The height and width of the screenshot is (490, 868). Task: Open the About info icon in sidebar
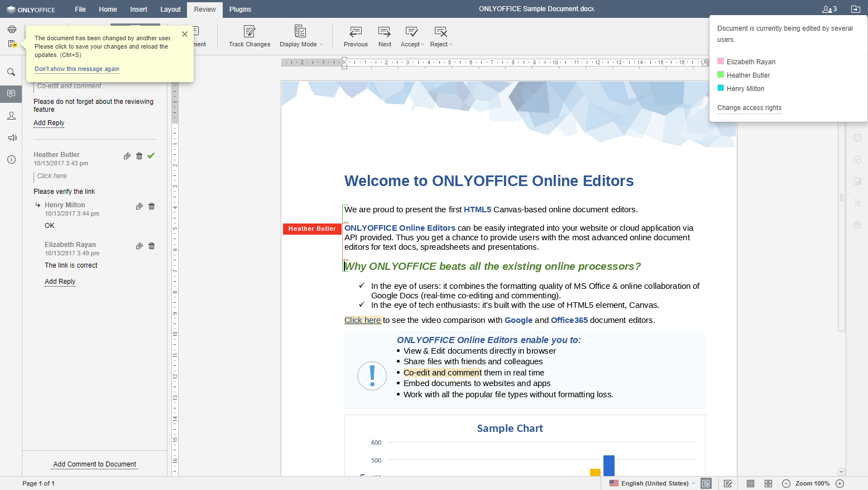coord(11,160)
